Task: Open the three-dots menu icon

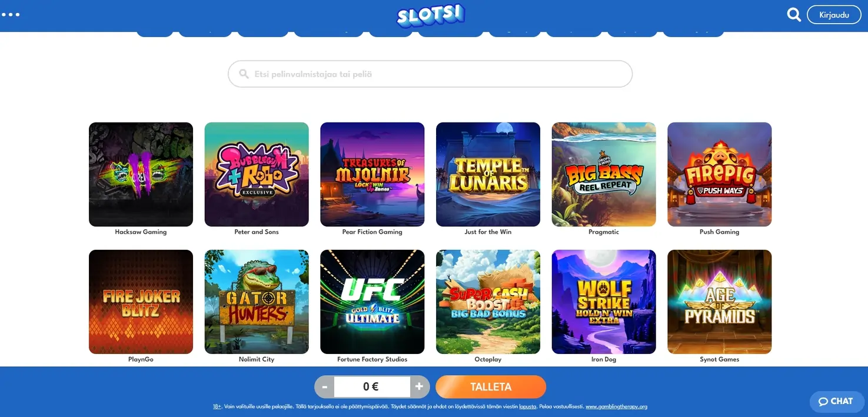Action: [11, 14]
